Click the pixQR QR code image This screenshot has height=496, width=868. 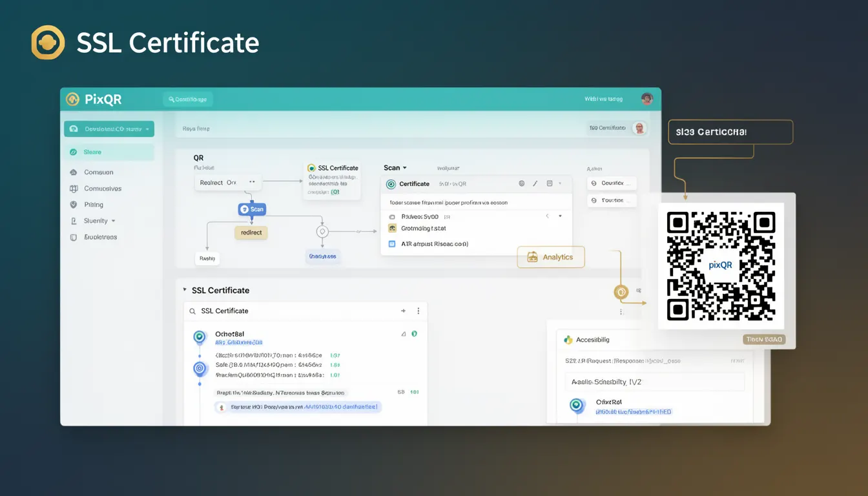(x=721, y=266)
